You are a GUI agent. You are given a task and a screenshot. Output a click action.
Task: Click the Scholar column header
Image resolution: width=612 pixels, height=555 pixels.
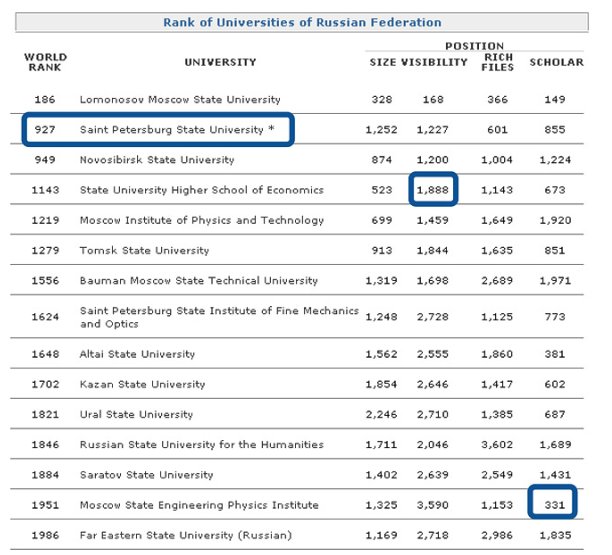pos(556,62)
